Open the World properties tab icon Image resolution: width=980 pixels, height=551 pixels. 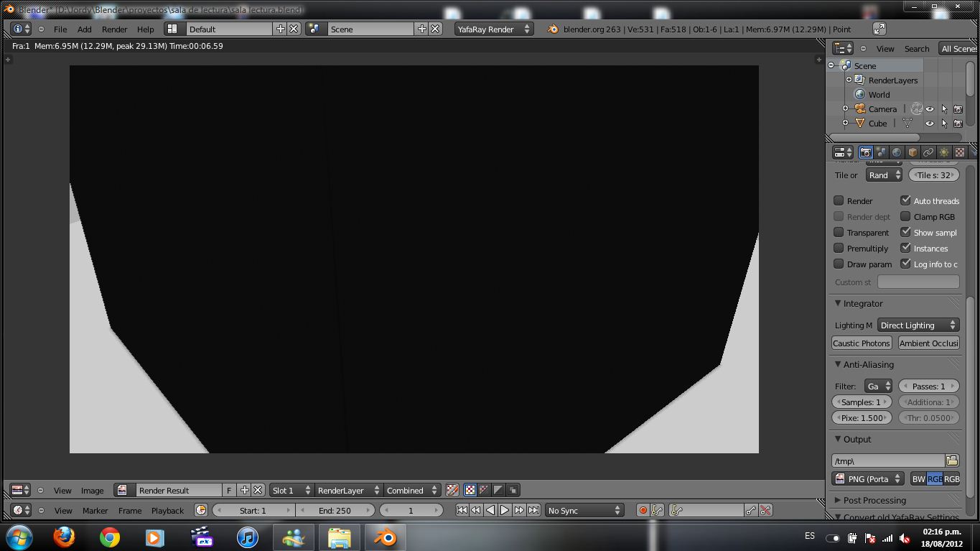[x=897, y=152]
